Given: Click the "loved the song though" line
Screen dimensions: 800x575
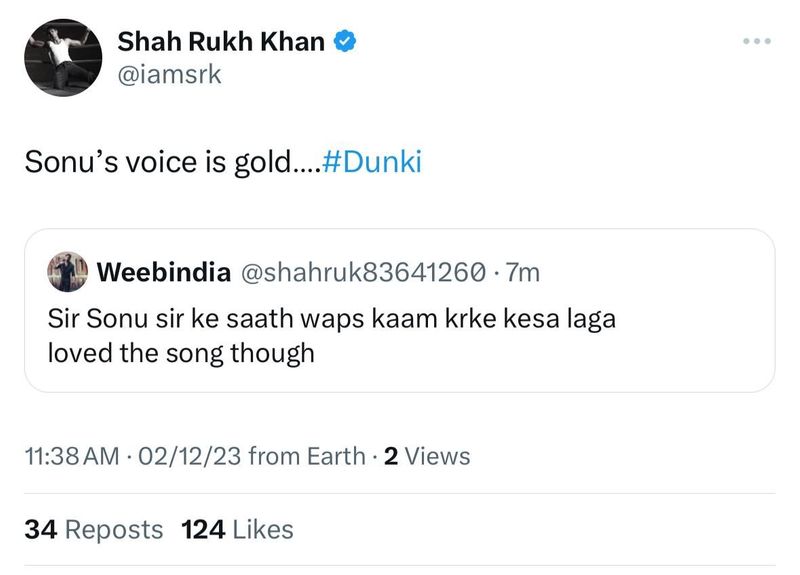Looking at the screenshot, I should [x=181, y=352].
